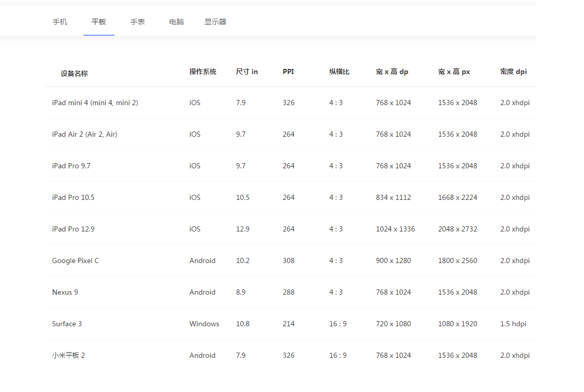This screenshot has width=584, height=392.
Task: Select the iPad Pro 12.9 device name
Action: coord(73,229)
